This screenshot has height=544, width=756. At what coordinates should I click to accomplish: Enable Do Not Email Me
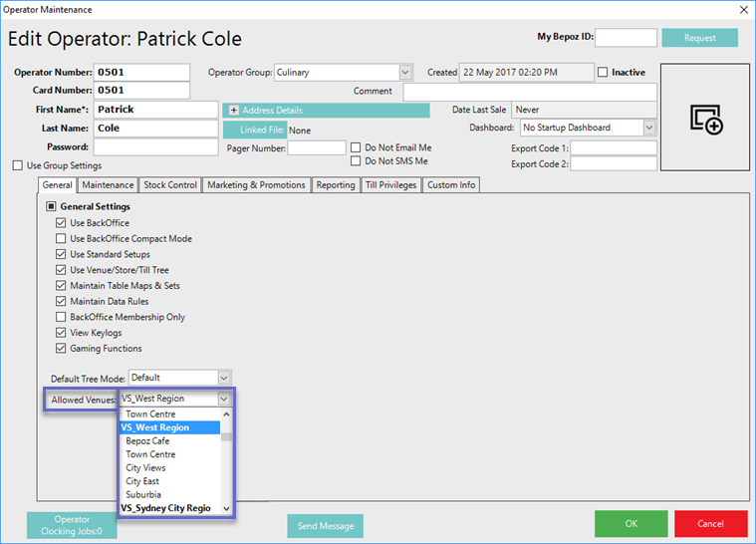[x=357, y=147]
